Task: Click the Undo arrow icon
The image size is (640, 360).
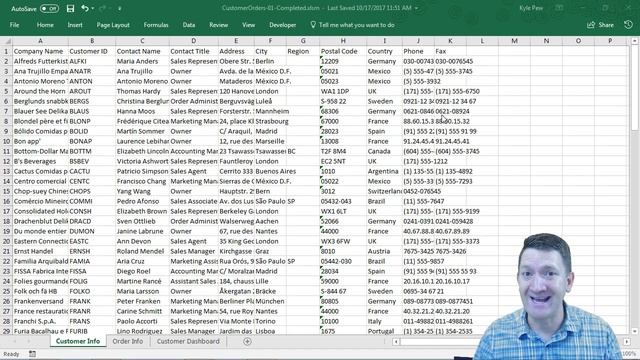Action: (x=84, y=8)
